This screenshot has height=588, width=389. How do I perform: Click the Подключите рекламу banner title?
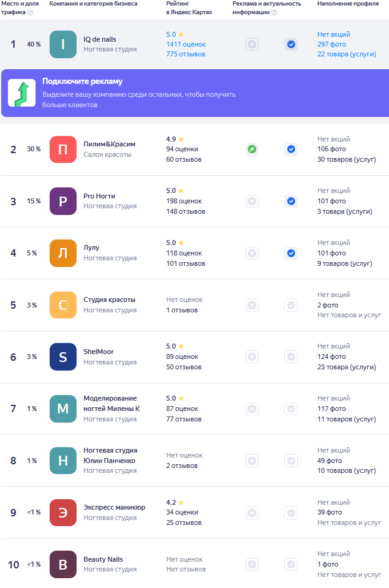(x=82, y=82)
